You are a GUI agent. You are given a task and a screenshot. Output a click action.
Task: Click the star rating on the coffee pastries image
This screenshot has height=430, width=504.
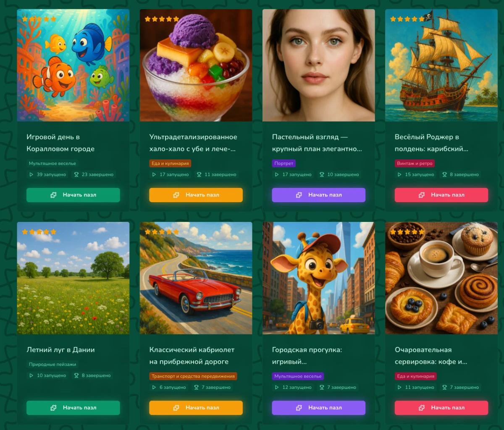[407, 232]
